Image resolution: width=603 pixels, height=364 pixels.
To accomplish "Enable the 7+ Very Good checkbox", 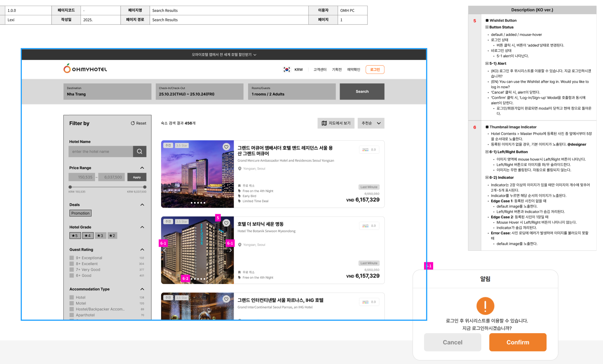I will [72, 270].
